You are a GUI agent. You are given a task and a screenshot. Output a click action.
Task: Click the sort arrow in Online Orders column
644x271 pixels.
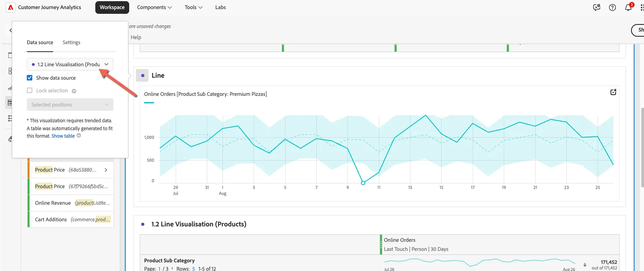(585, 265)
